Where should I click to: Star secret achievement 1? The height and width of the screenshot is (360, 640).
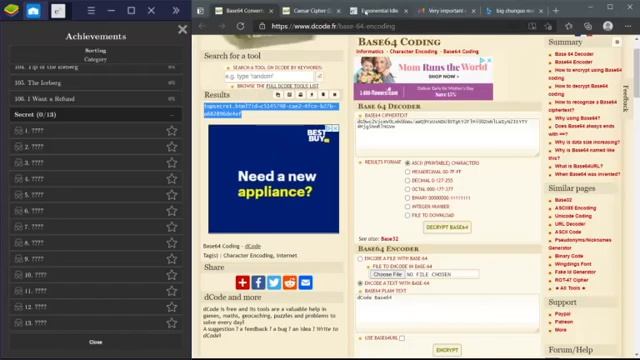[x=172, y=131]
